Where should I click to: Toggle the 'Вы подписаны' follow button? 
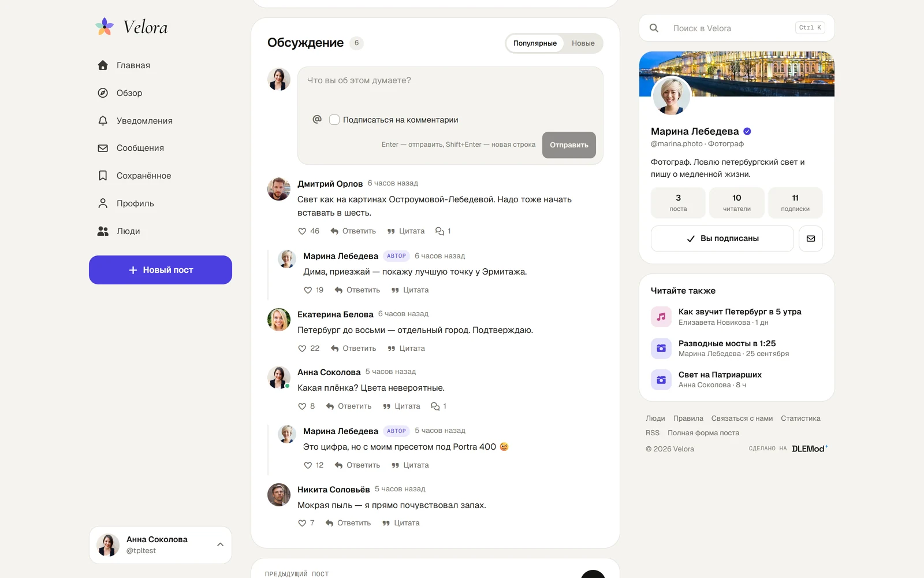[x=722, y=239]
